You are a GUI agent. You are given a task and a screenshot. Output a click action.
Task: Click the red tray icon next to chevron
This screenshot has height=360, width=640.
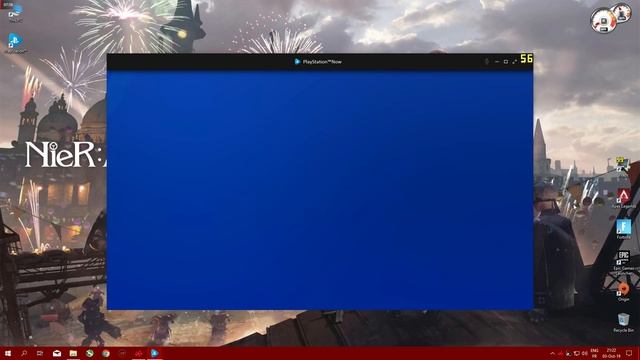pyautogui.click(x=560, y=353)
